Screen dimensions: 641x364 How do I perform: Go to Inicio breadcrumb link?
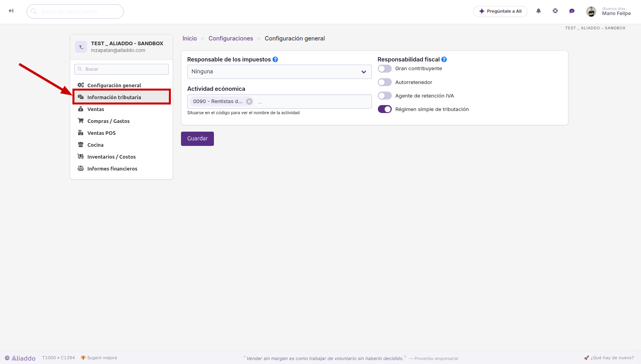point(190,38)
